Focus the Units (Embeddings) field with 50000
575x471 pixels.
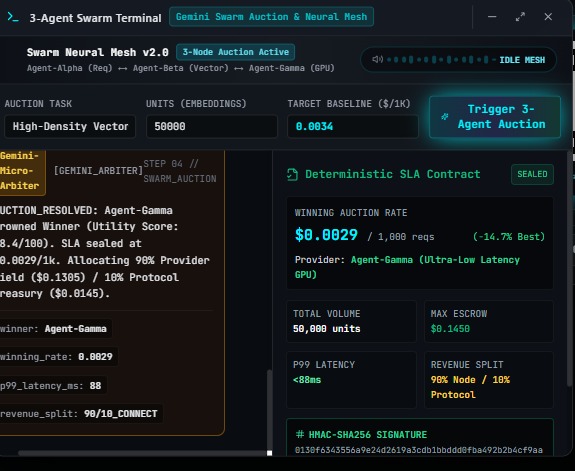pos(212,127)
